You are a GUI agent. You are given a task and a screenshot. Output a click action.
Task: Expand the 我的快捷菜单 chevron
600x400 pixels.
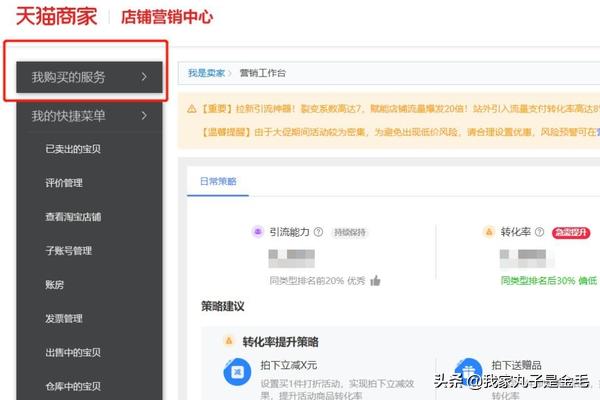pos(144,116)
